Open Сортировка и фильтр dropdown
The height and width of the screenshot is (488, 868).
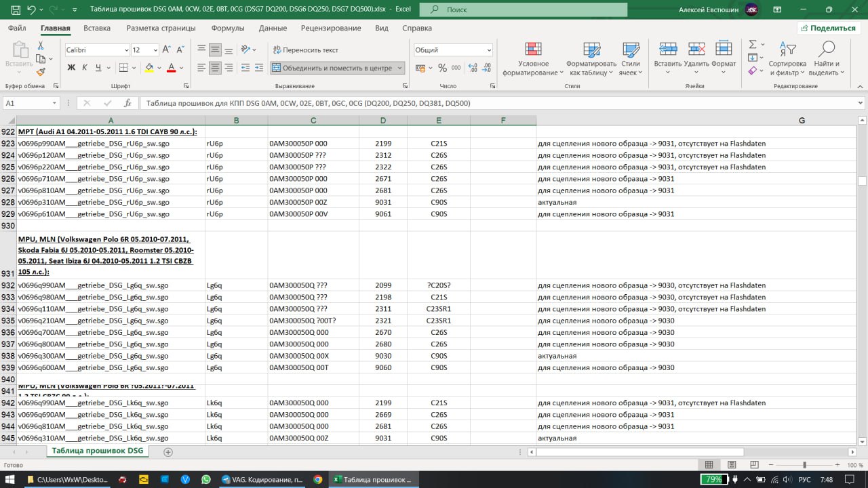coord(787,59)
